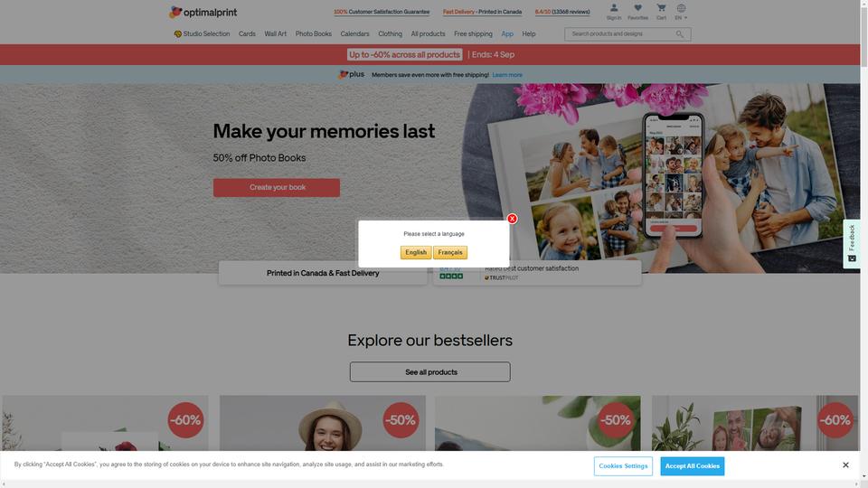Dismiss the cookie banner with X
The width and height of the screenshot is (868, 488).
(845, 465)
